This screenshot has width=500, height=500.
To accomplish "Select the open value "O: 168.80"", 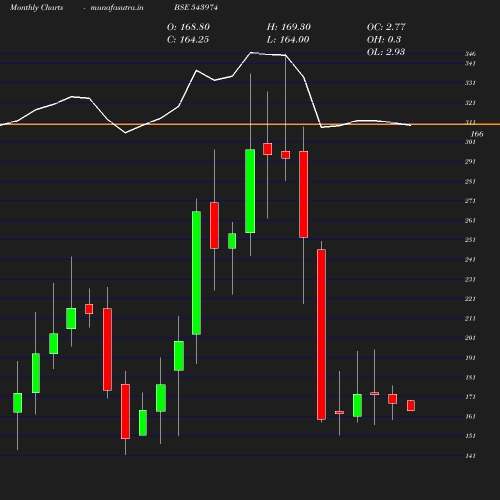I will pos(188,27).
